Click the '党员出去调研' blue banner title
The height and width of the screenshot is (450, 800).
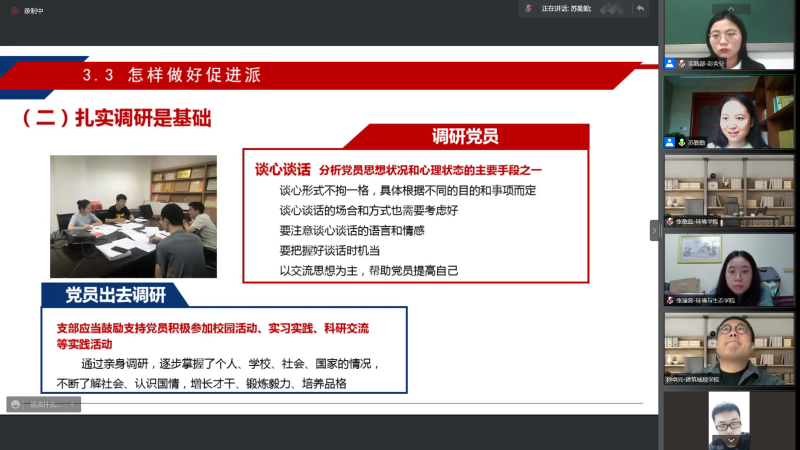pos(116,295)
